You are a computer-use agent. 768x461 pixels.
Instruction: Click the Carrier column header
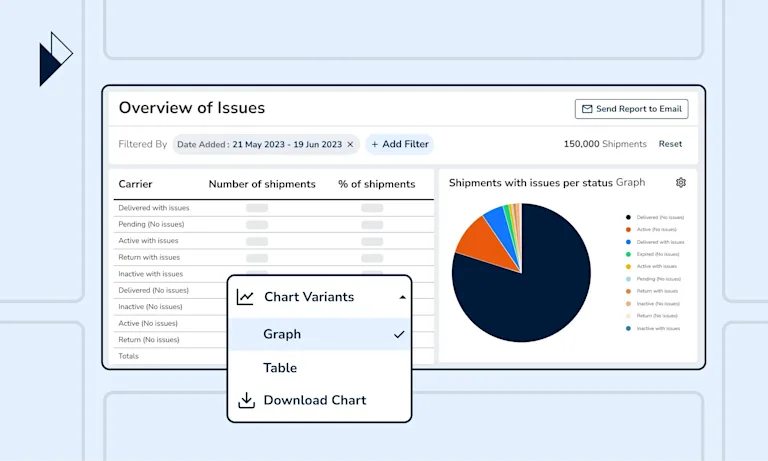click(135, 184)
